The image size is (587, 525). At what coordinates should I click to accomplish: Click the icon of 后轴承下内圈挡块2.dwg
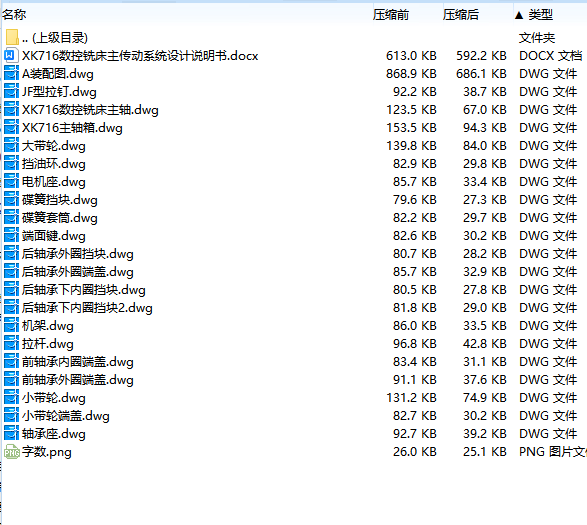[x=11, y=307]
